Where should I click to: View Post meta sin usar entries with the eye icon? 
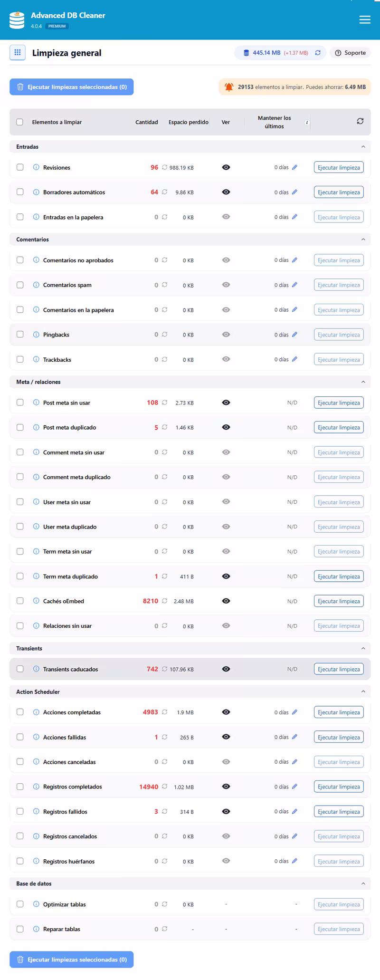(226, 402)
